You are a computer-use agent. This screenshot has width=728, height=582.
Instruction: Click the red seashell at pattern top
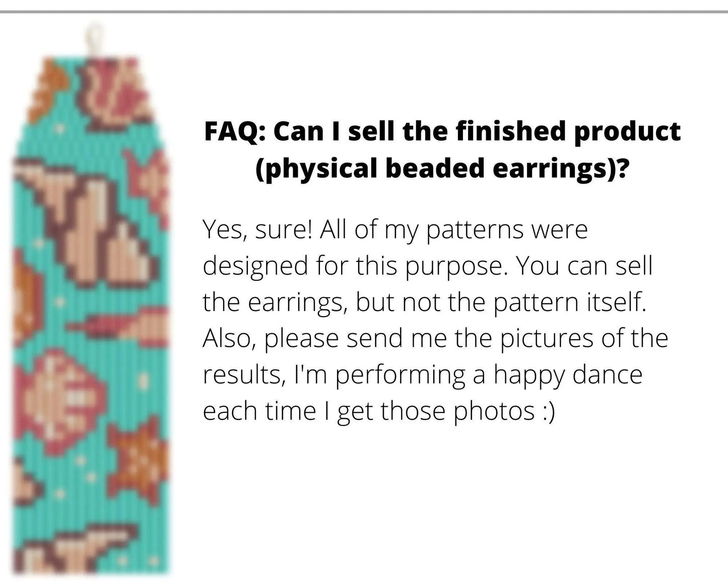click(x=113, y=91)
